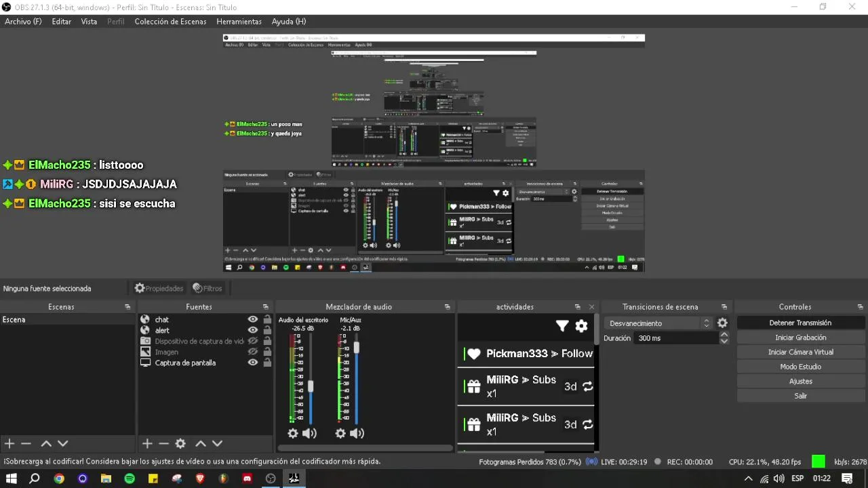Open Archivo menu
This screenshot has height=488, width=868.
[x=23, y=22]
